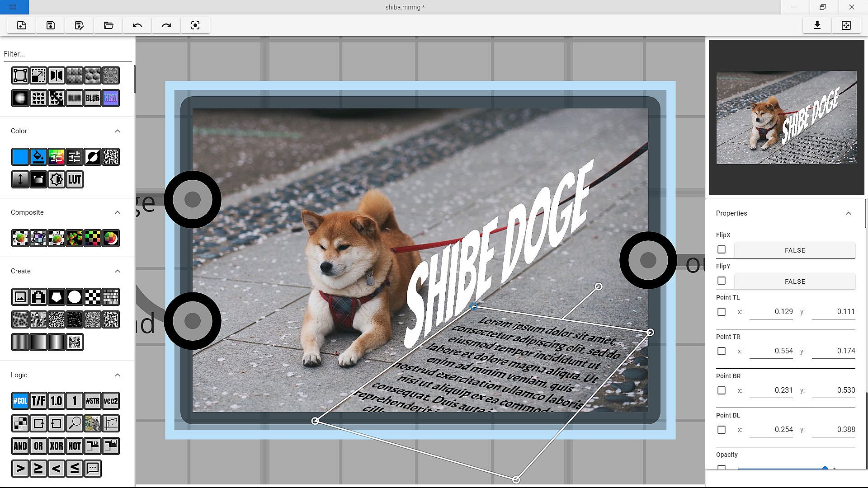The image size is (868, 488).
Task: Select the LUT color node
Action: pos(75,179)
